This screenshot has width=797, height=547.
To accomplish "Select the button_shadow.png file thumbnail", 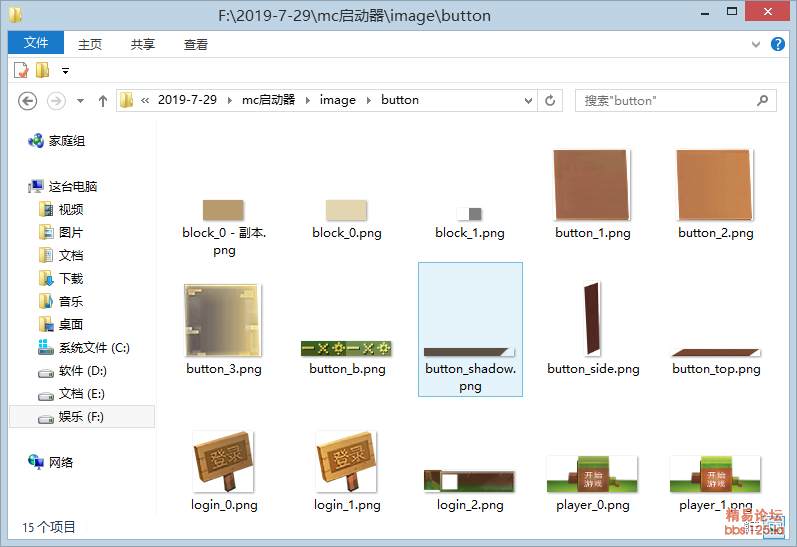I will click(469, 352).
